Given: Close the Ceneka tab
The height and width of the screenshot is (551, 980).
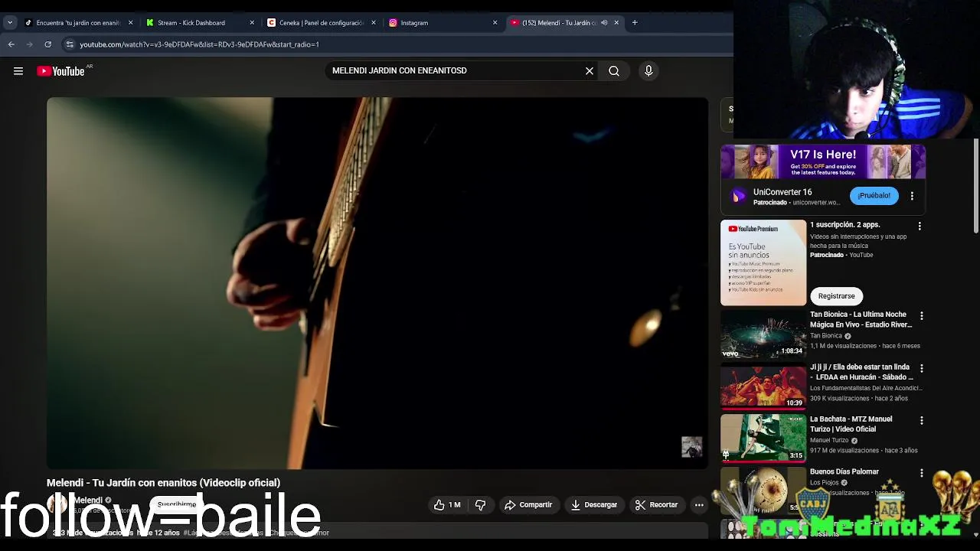Looking at the screenshot, I should 374,23.
